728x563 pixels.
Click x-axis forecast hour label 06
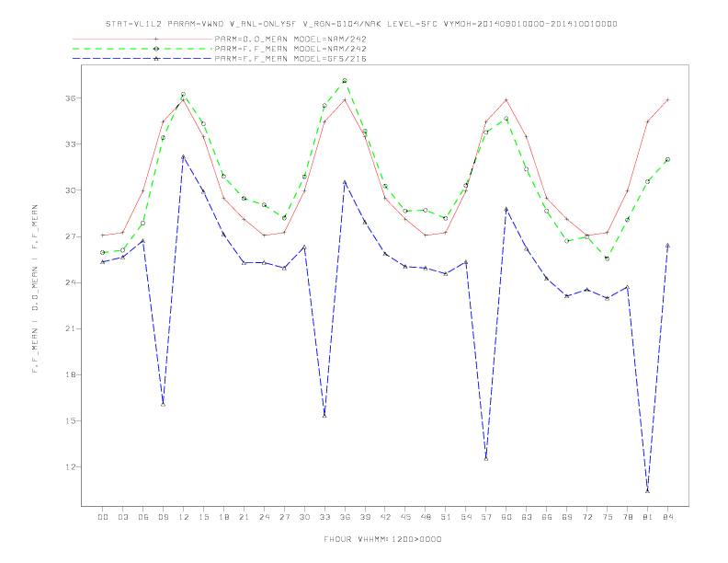coord(143,517)
